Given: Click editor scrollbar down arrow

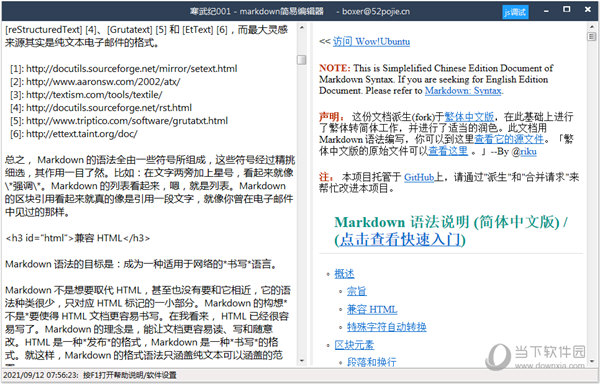Looking at the screenshot, I should 302,361.
